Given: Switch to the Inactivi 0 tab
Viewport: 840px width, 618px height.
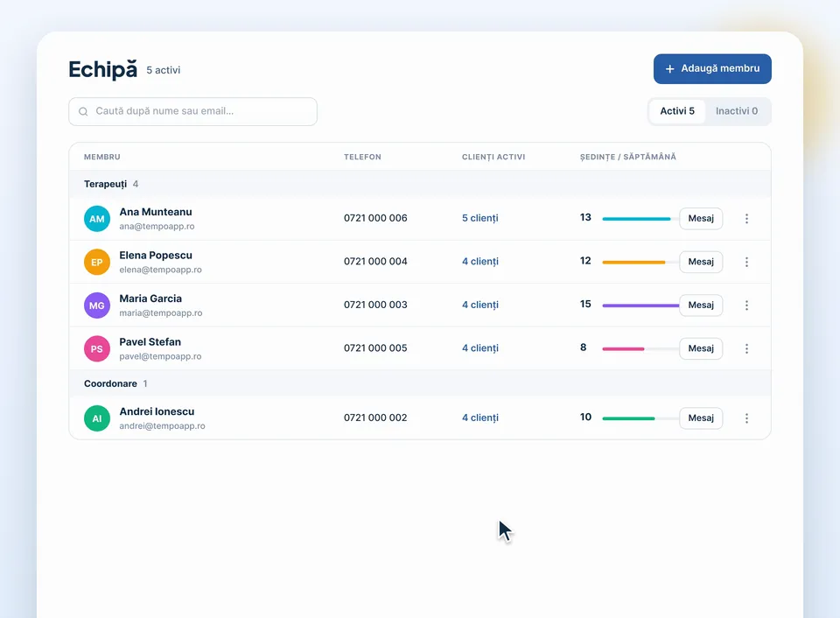Looking at the screenshot, I should [737, 111].
